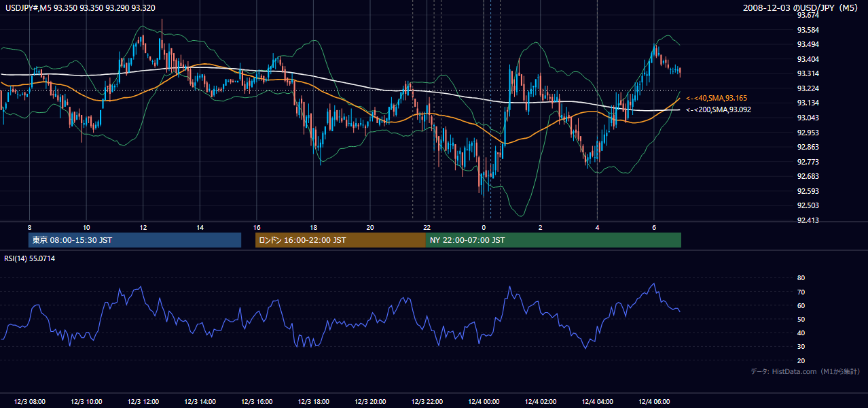Image resolution: width=868 pixels, height=408 pixels.
Task: Click hour tick 12 under price chart
Action: pyautogui.click(x=143, y=227)
